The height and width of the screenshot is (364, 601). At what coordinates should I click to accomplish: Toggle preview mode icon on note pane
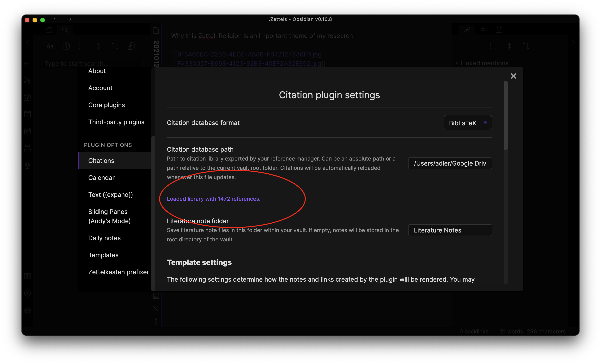pos(156,296)
